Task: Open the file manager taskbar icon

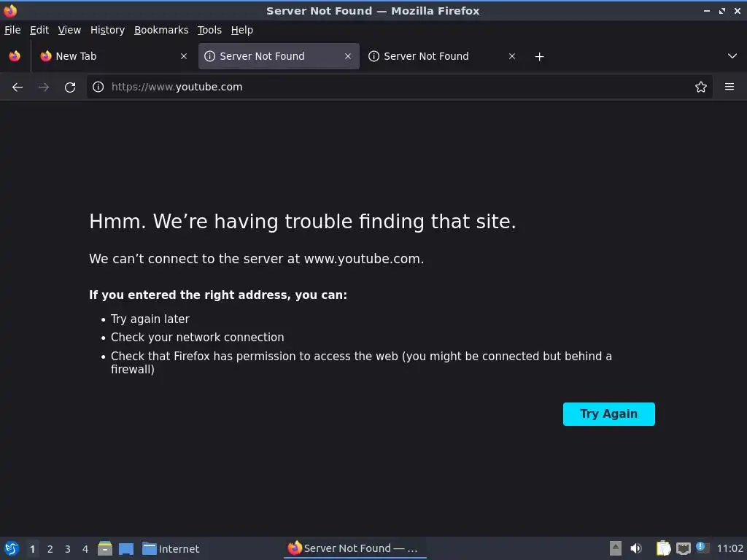Action: point(105,548)
